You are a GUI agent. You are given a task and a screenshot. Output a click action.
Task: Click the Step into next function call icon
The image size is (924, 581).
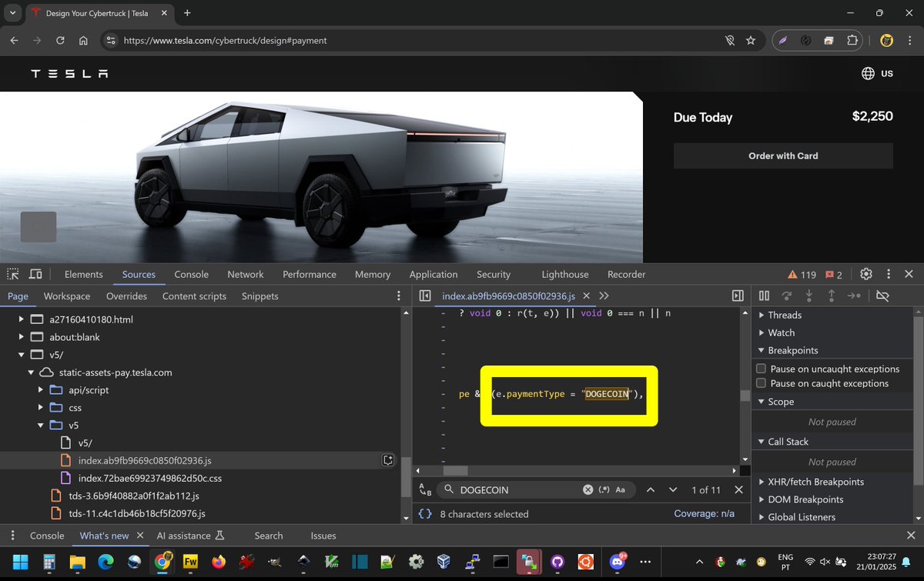(x=808, y=296)
